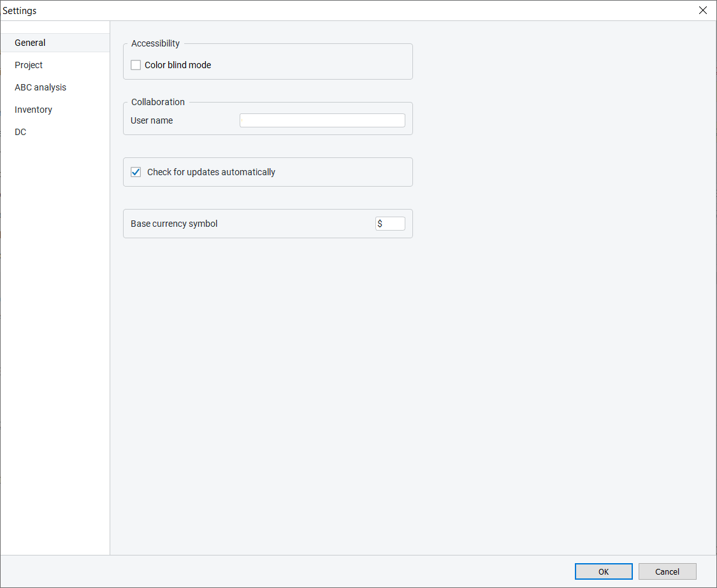
Task: Focus the User name text field
Action: [322, 120]
